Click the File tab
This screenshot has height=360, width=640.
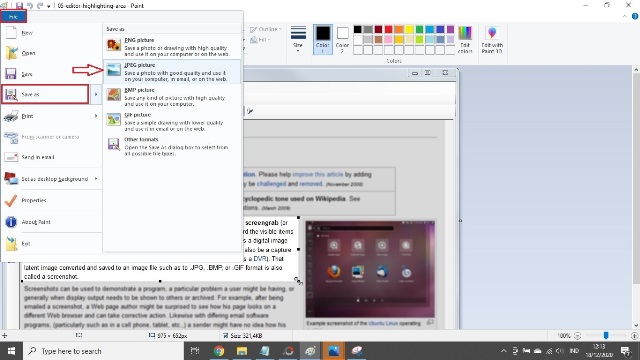(x=13, y=17)
